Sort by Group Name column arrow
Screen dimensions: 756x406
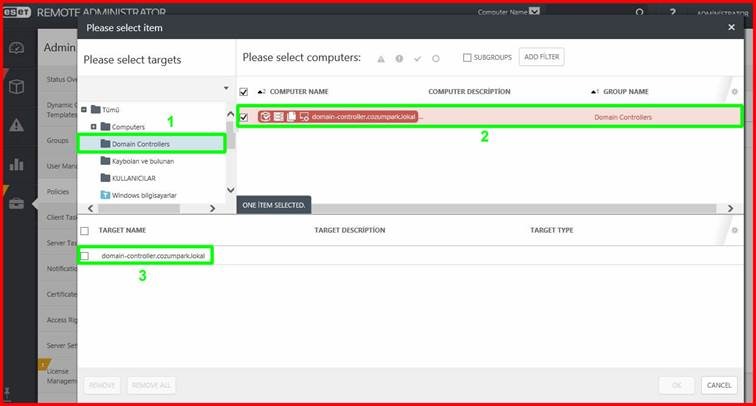point(595,92)
